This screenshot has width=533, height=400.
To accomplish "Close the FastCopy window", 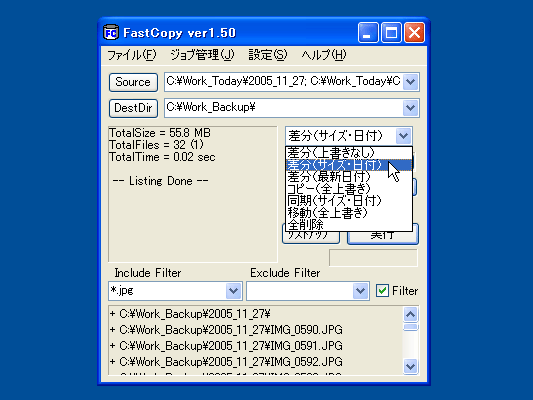I will click(414, 33).
